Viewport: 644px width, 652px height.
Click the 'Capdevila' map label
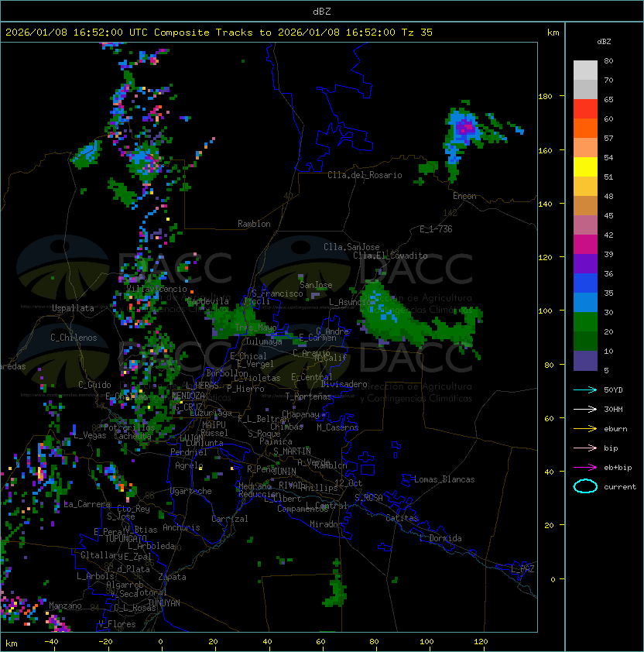click(208, 301)
